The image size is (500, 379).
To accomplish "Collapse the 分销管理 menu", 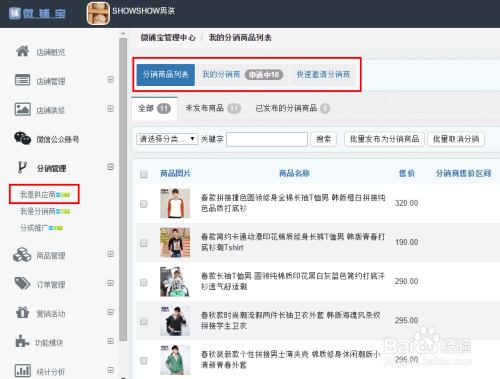I will pos(110,167).
